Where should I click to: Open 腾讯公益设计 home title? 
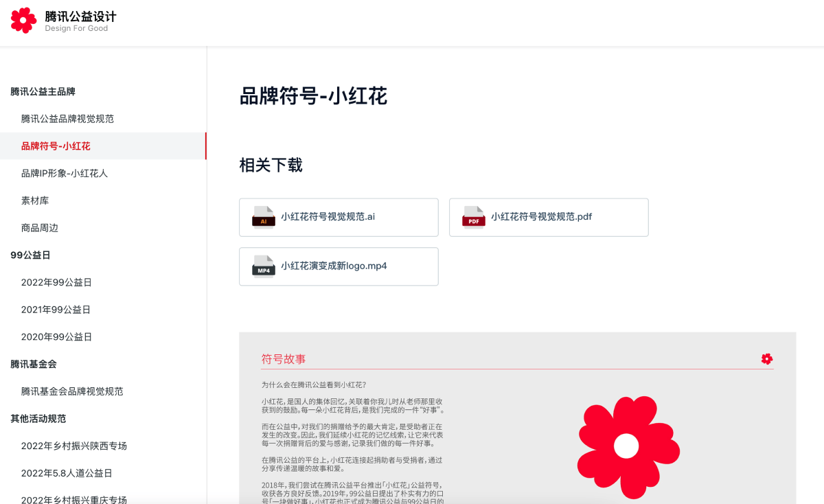(x=80, y=16)
